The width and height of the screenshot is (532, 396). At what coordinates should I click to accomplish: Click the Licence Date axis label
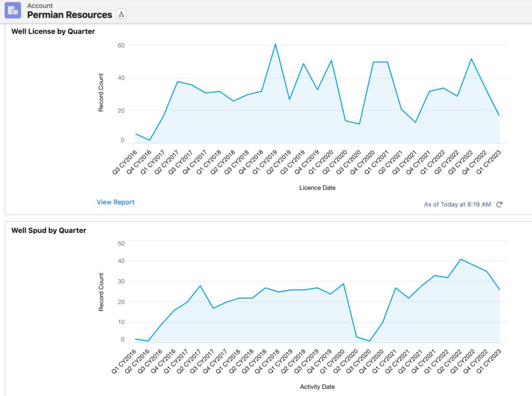317,188
